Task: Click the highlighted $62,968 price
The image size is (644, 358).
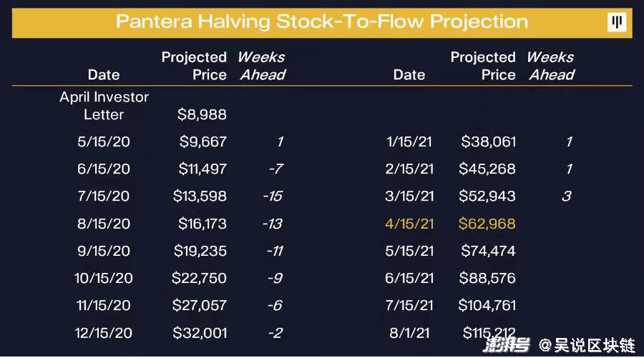Action: point(487,224)
